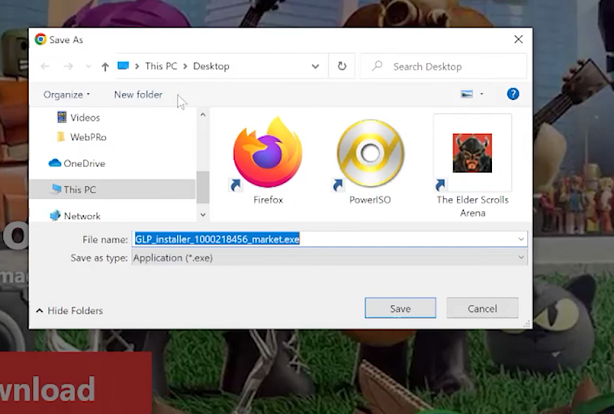Image resolution: width=614 pixels, height=414 pixels.
Task: Click New folder in the toolbar
Action: [138, 95]
